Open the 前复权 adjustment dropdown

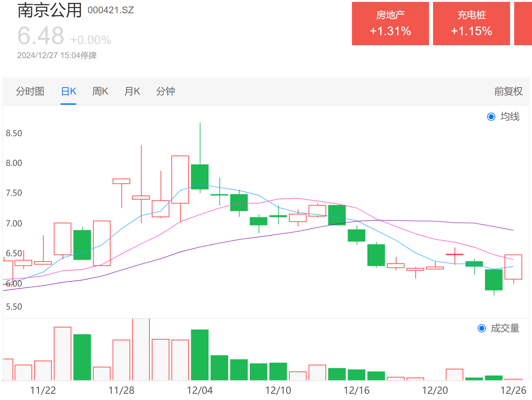coord(508,91)
